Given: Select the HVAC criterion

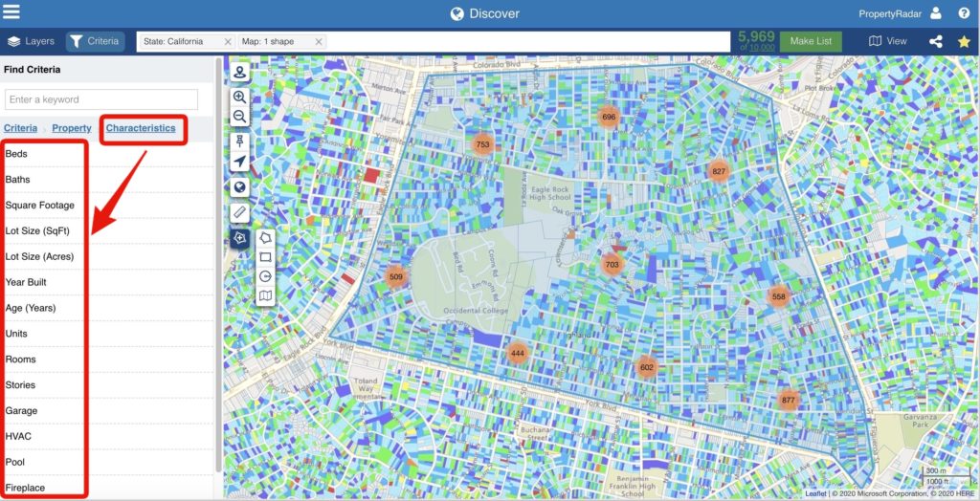Looking at the screenshot, I should (x=107, y=436).
